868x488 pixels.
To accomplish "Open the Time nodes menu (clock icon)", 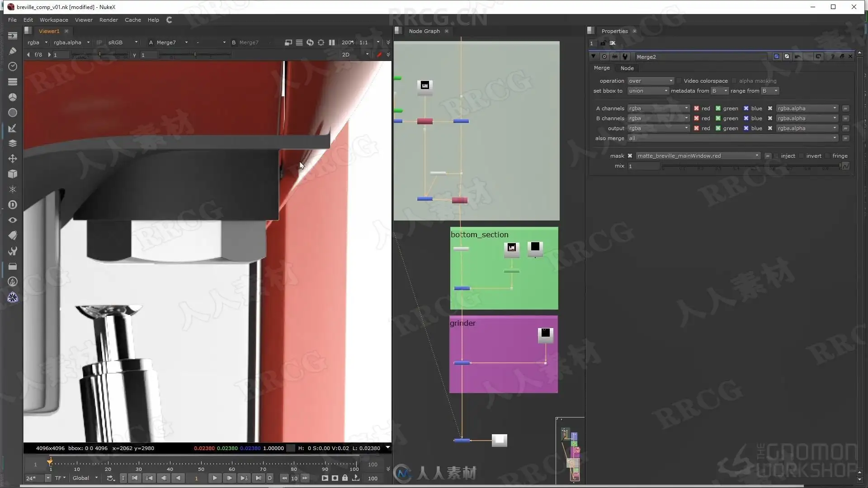I will [x=13, y=66].
